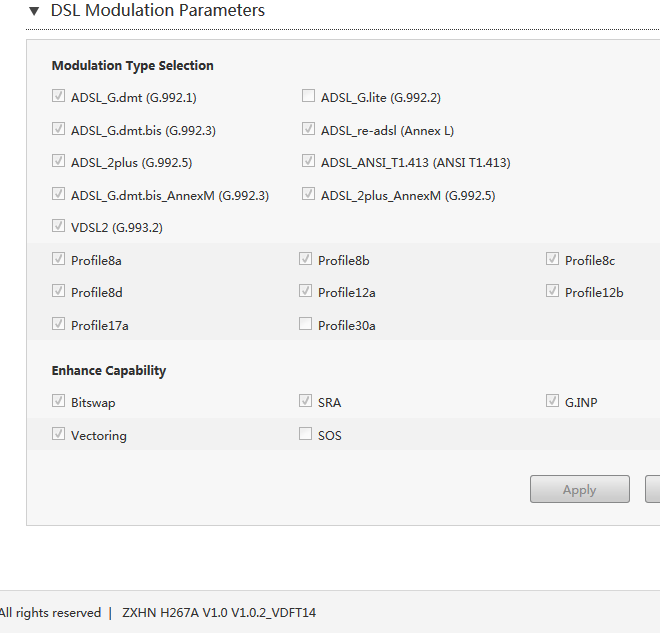Image resolution: width=660 pixels, height=633 pixels.
Task: Uncheck ADSL_ANSI_T1.413 option
Action: click(x=309, y=161)
